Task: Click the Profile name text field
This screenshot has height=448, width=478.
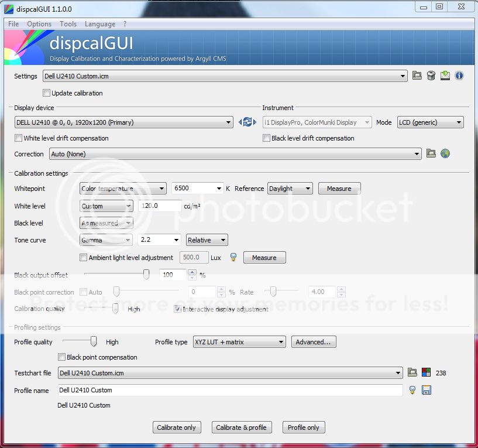Action: 230,390
